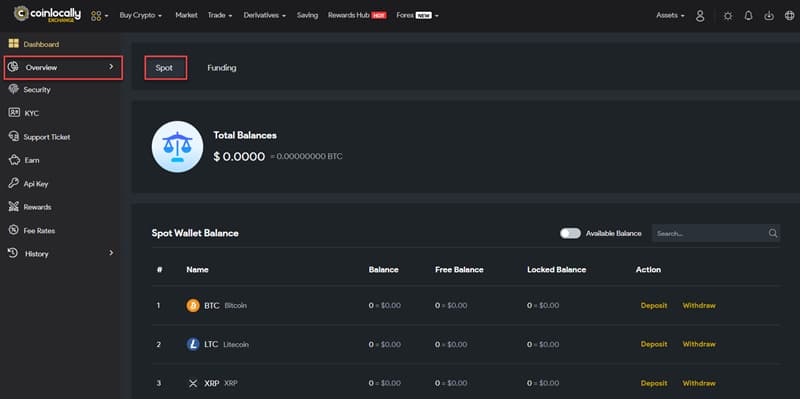Expand the Trade dropdown menu
800x399 pixels.
pyautogui.click(x=220, y=15)
